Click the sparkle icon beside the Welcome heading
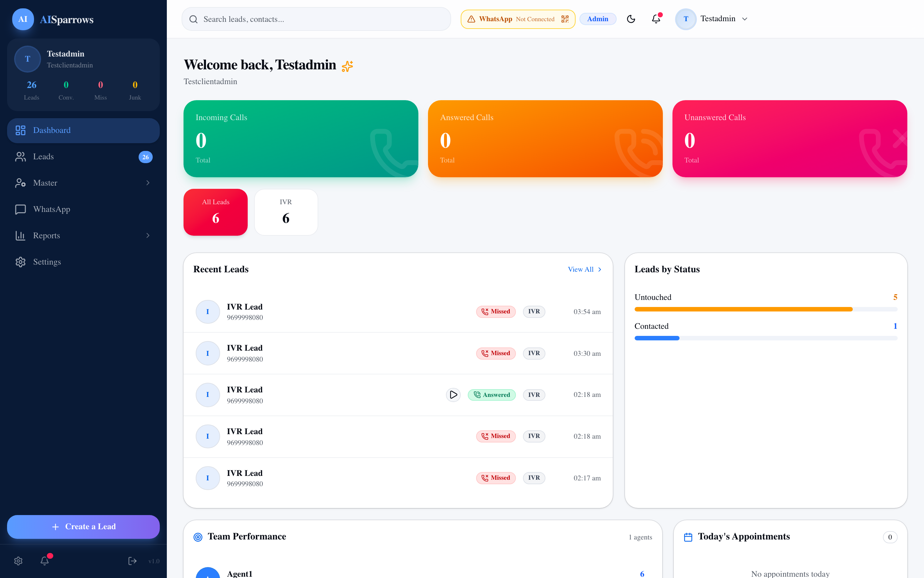The width and height of the screenshot is (924, 578). coord(347,66)
